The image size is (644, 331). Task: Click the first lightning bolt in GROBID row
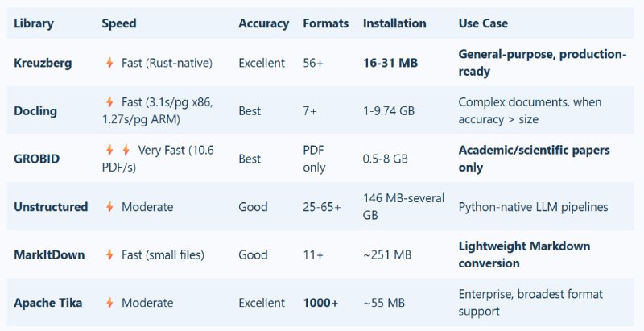(109, 150)
